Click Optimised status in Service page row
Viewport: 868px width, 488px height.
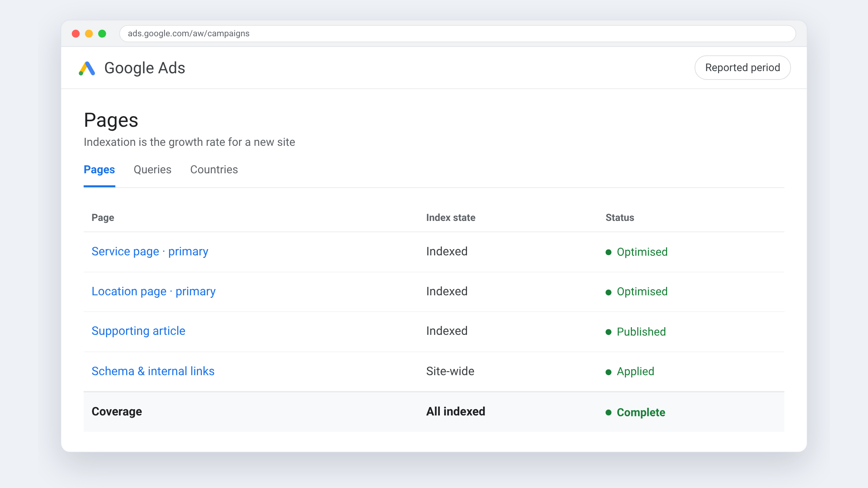pos(637,252)
